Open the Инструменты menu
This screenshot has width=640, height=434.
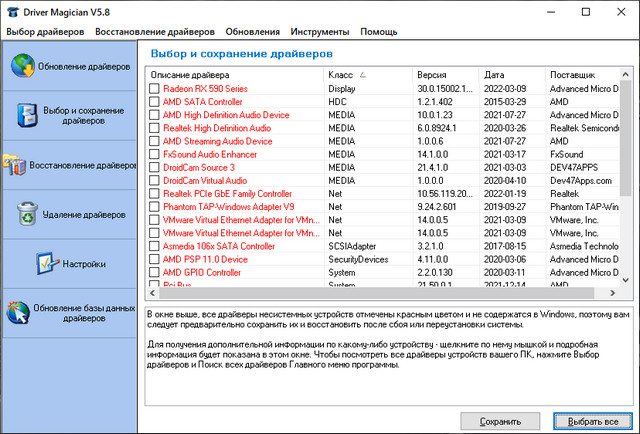point(321,32)
